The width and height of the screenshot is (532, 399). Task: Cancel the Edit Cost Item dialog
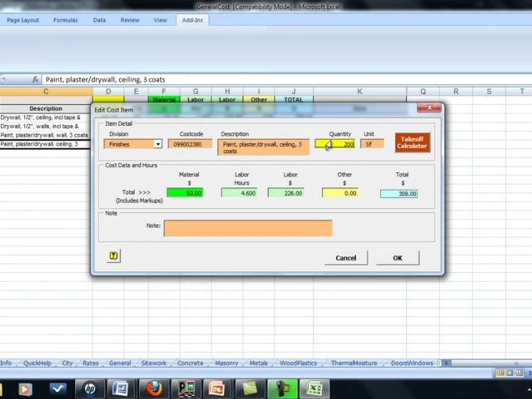346,258
